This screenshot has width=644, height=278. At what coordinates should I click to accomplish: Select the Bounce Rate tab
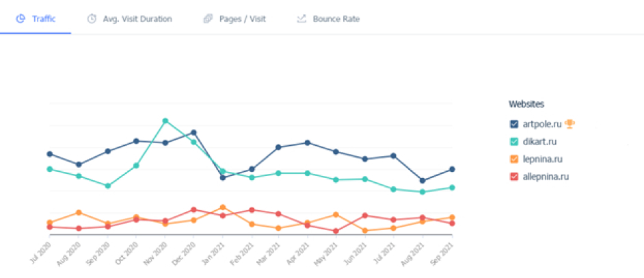[336, 18]
